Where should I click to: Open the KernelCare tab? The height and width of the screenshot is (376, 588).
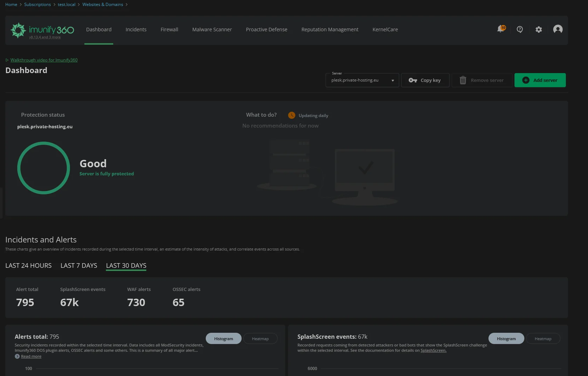tap(385, 30)
